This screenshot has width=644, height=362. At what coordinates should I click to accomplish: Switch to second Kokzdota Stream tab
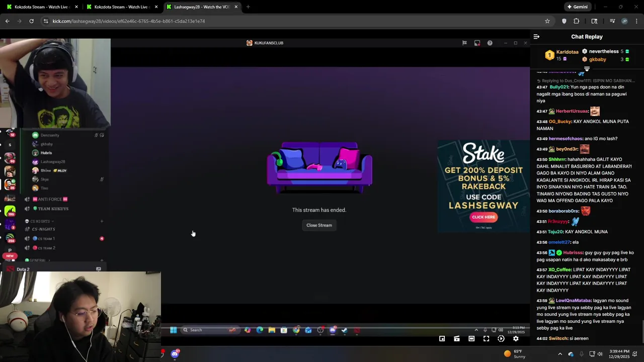click(x=122, y=7)
